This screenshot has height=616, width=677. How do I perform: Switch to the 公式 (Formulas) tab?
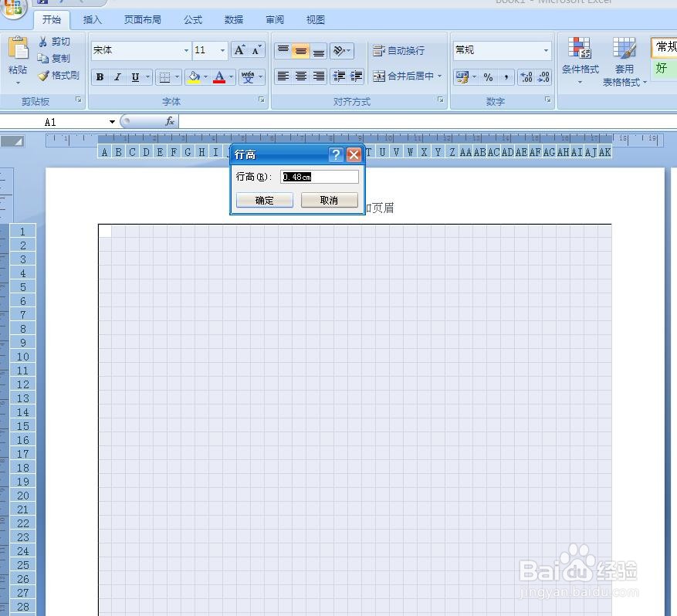pyautogui.click(x=192, y=20)
